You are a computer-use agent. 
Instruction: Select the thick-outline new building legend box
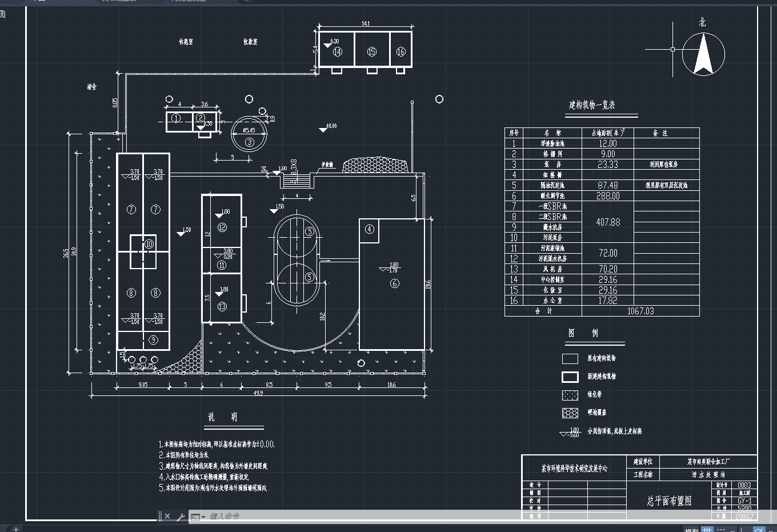pyautogui.click(x=570, y=377)
